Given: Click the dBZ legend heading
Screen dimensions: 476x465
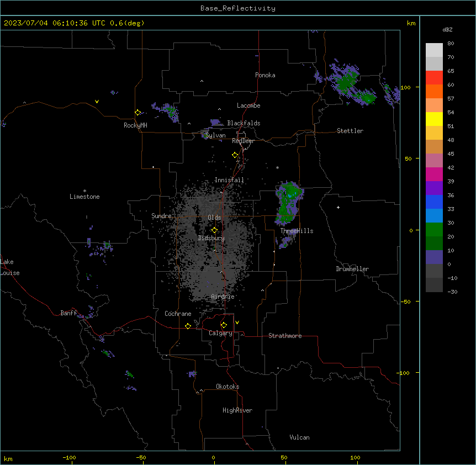Looking at the screenshot, I should 447,29.
